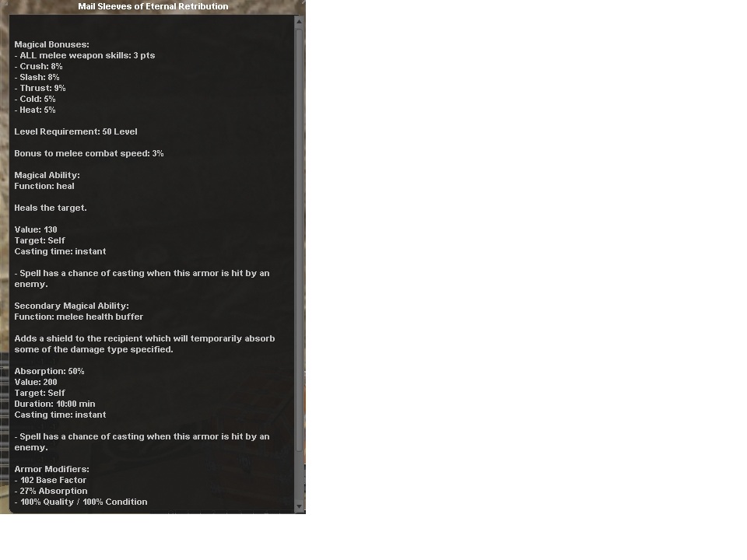The width and height of the screenshot is (747, 560).
Task: Click Function: melee health buffer text
Action: (x=79, y=317)
